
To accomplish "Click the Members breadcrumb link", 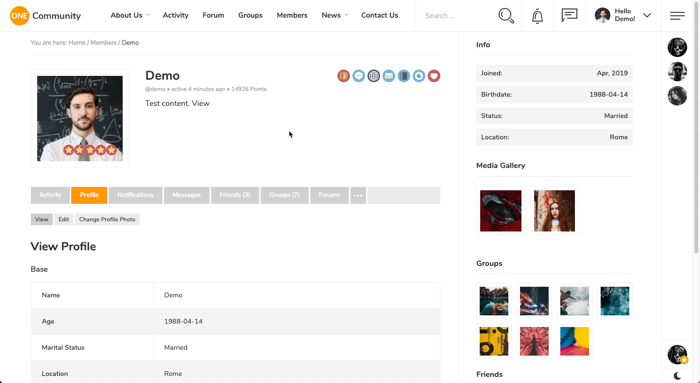I will pyautogui.click(x=104, y=43).
